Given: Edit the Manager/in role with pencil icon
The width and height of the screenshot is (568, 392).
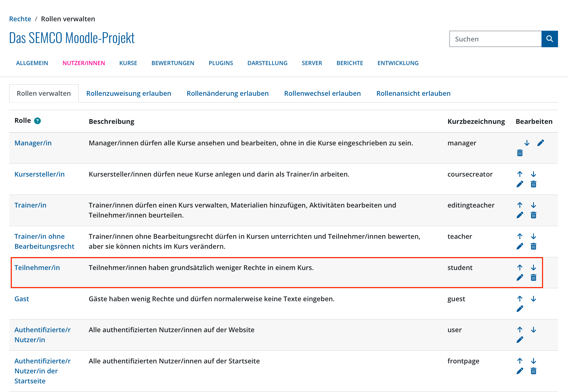Looking at the screenshot, I should pos(541,143).
